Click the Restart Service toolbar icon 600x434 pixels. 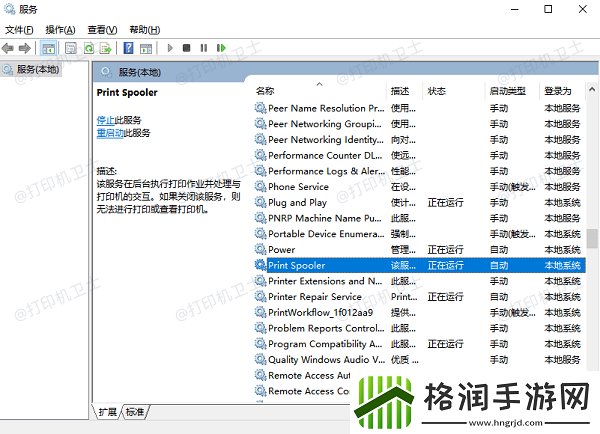[x=221, y=47]
